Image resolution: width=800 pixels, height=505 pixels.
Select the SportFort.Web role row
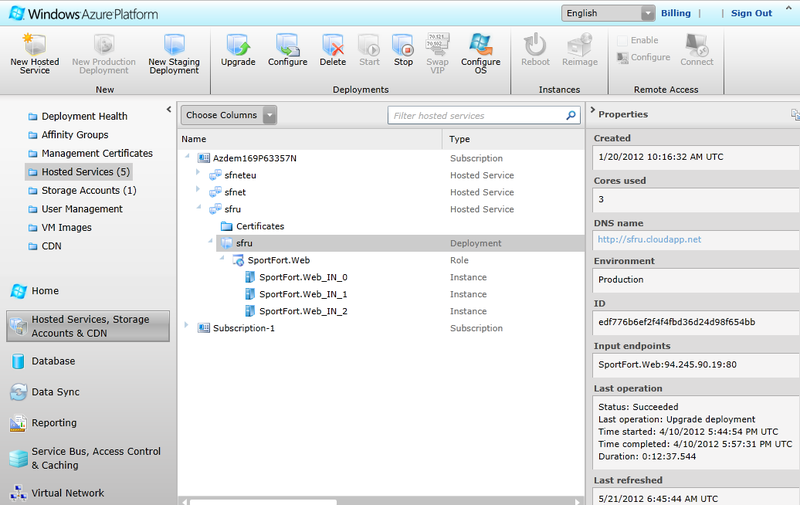click(x=381, y=260)
